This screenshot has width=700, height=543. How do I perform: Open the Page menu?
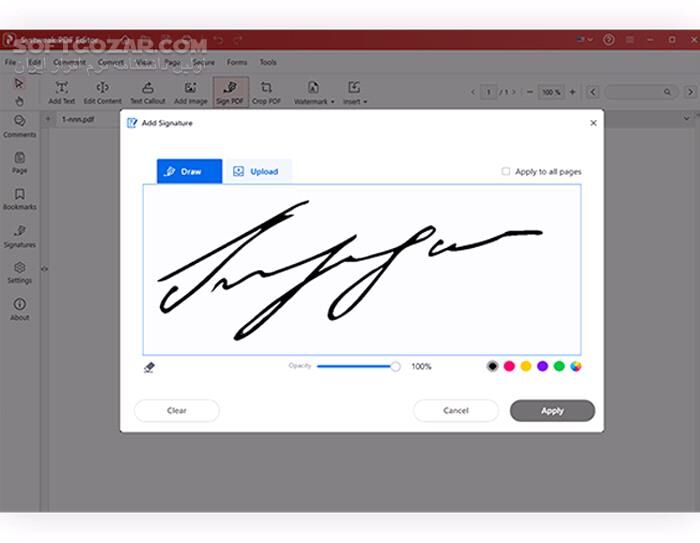[x=172, y=63]
